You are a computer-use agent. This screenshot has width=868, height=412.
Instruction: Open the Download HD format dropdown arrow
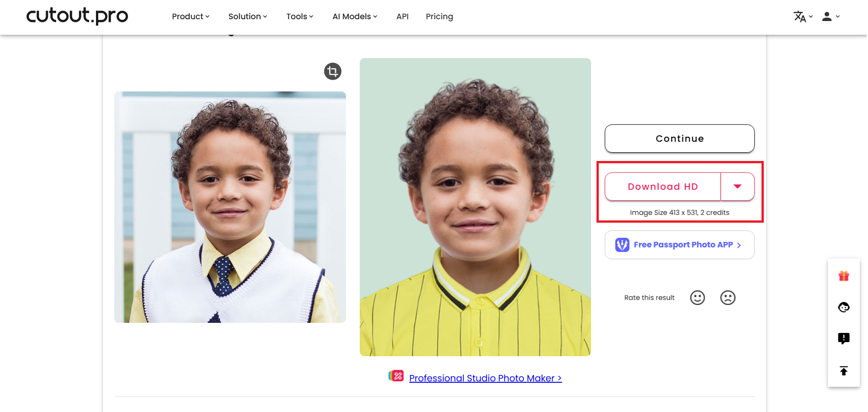[x=737, y=187]
